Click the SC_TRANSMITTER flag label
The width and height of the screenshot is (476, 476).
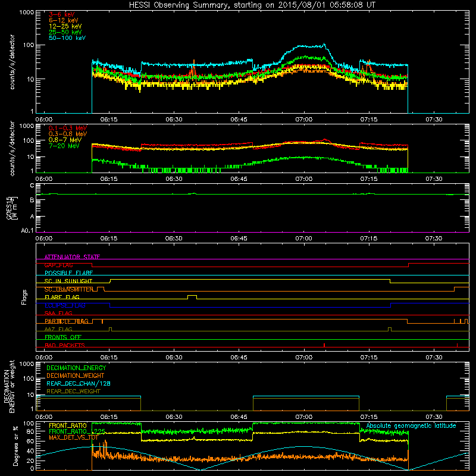click(69, 289)
